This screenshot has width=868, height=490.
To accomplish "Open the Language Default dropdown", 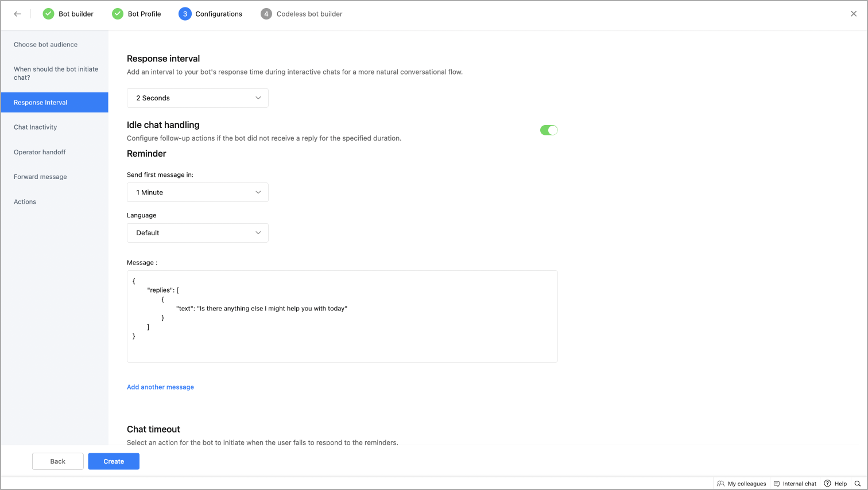I will pos(197,233).
